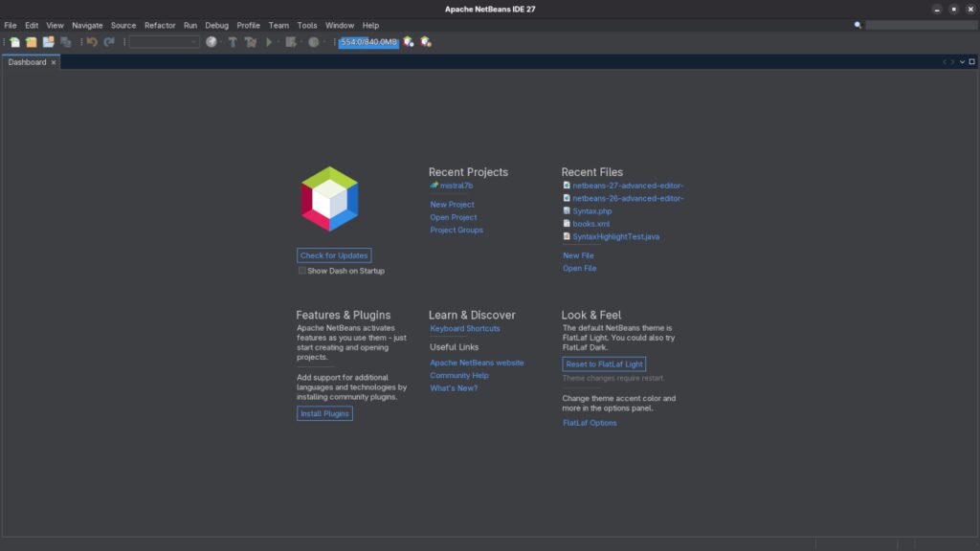Expand the Run Project dropdown arrow
Image resolution: width=980 pixels, height=551 pixels.
278,42
